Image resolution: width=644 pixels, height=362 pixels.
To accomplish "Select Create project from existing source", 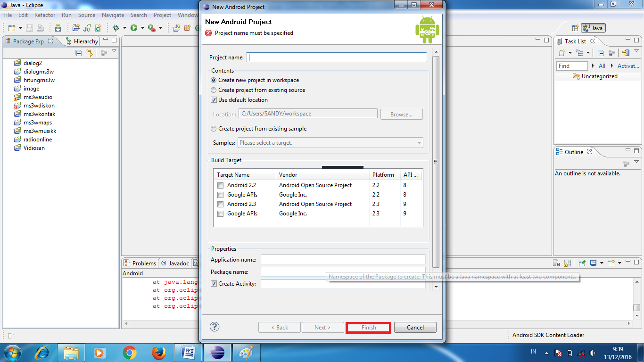I will point(214,90).
